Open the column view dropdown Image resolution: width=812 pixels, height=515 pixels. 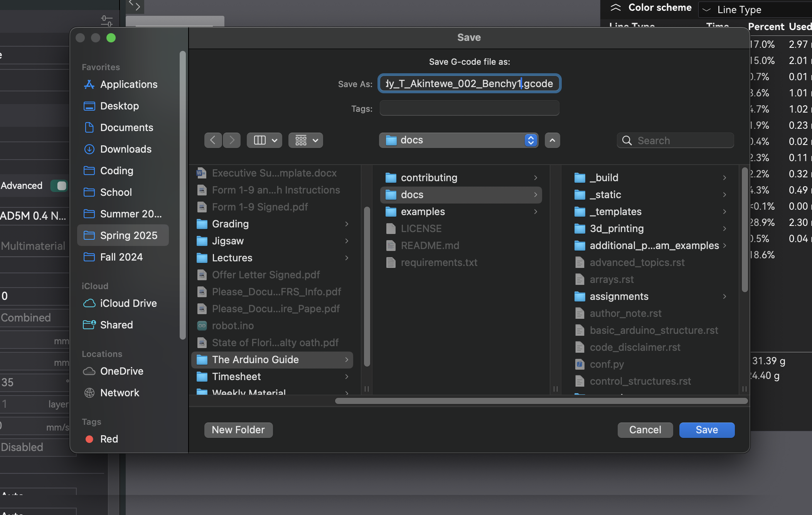tap(264, 140)
